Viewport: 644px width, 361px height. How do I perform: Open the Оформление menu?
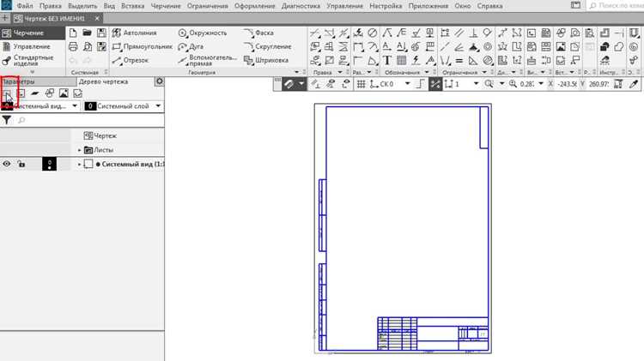(x=255, y=6)
